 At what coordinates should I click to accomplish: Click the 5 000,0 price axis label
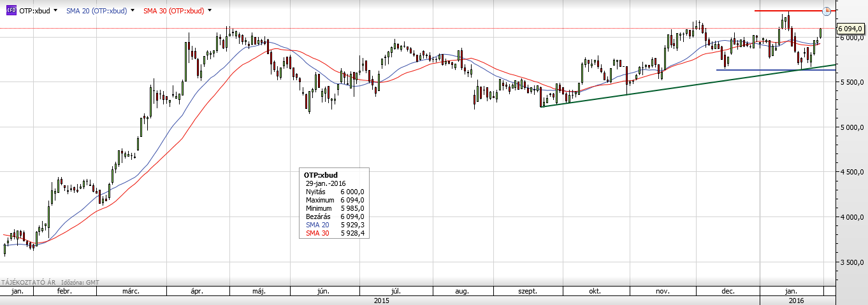click(852, 128)
